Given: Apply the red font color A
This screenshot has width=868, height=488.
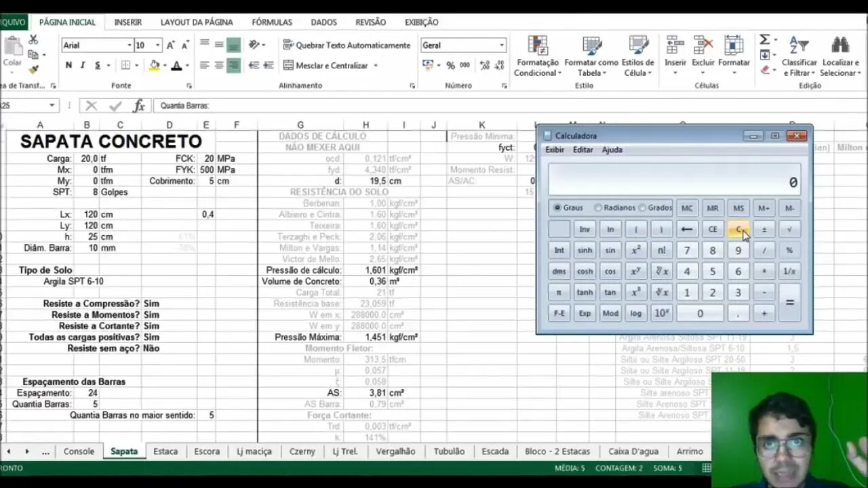Looking at the screenshot, I should pyautogui.click(x=176, y=65).
